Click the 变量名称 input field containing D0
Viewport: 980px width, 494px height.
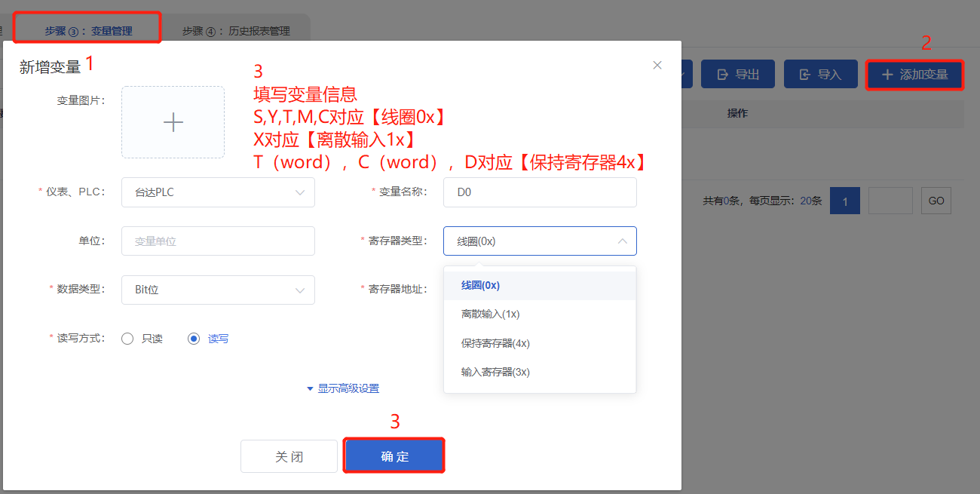point(540,192)
